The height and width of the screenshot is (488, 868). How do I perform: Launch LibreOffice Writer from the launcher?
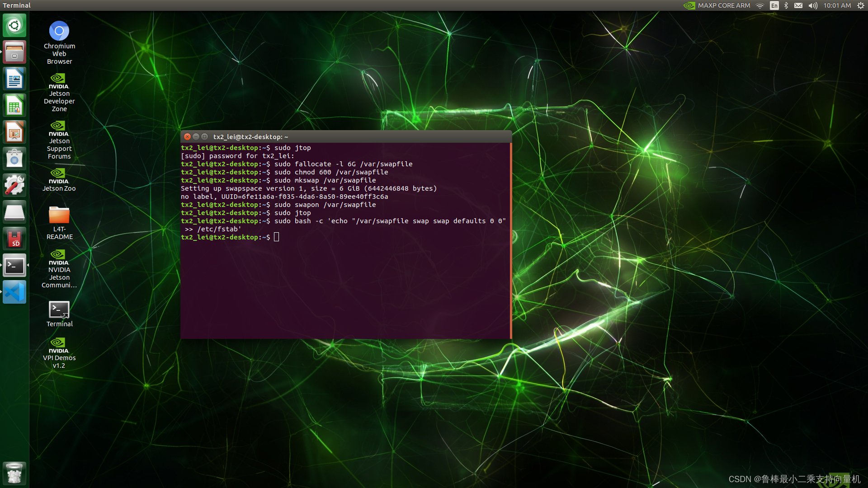14,79
